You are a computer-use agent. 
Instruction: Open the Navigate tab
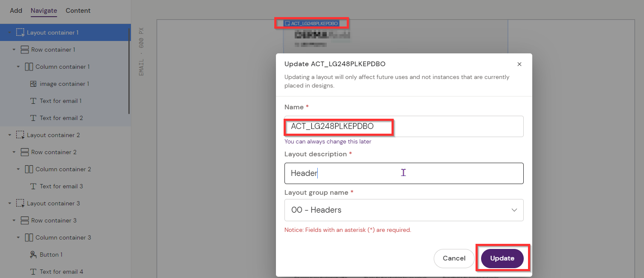44,10
